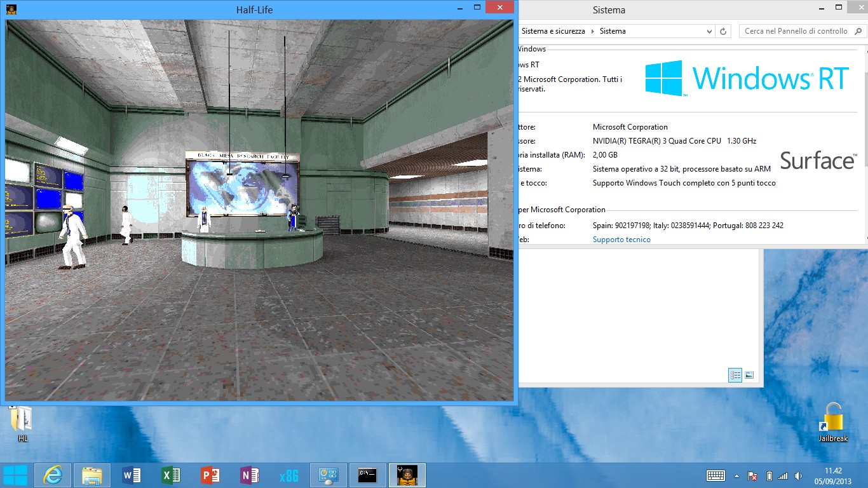
Task: Launch PowerPoint from the taskbar
Action: pos(210,475)
